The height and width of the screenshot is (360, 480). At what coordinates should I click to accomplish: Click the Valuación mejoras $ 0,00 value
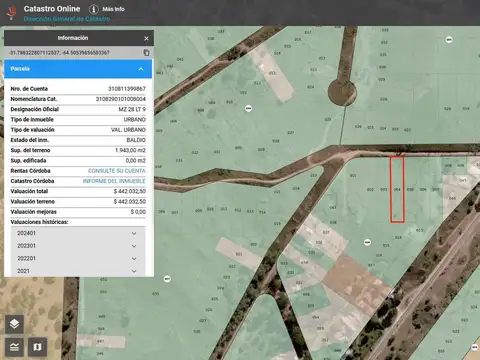pyautogui.click(x=138, y=212)
